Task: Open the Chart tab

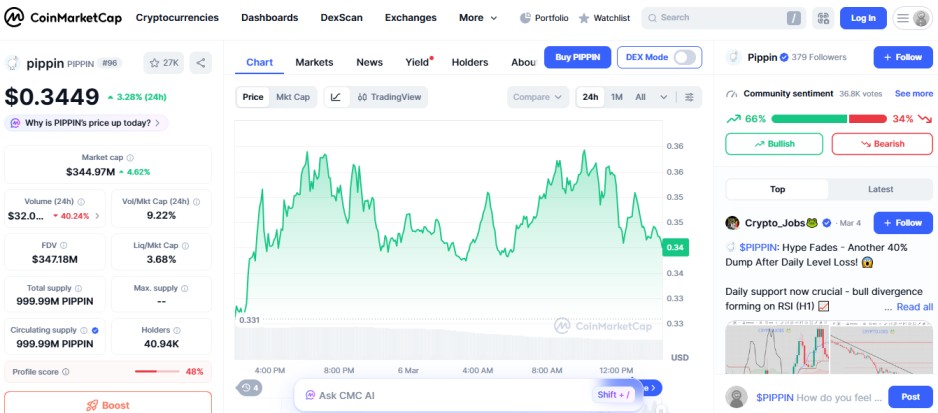Action: (x=259, y=62)
